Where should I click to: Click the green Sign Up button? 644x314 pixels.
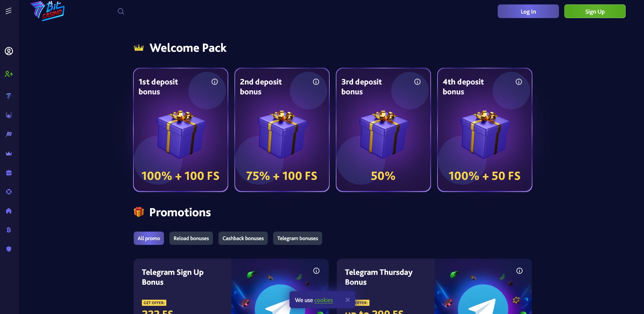595,11
